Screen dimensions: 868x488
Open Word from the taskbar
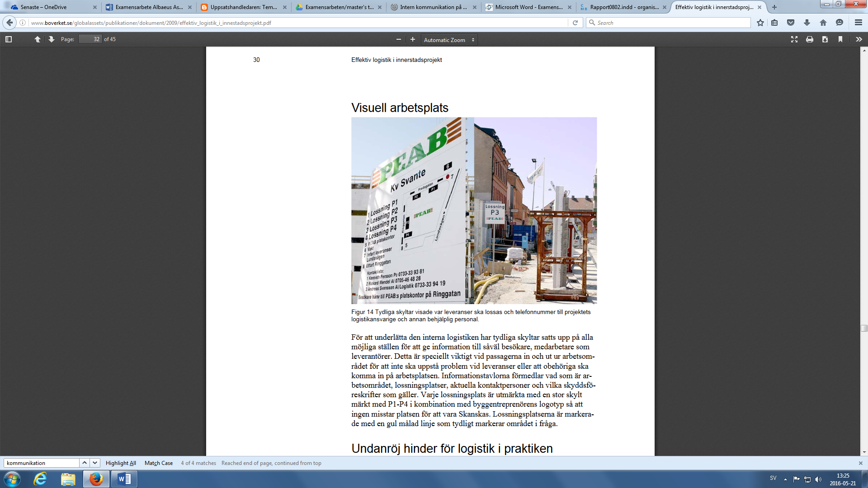(124, 479)
